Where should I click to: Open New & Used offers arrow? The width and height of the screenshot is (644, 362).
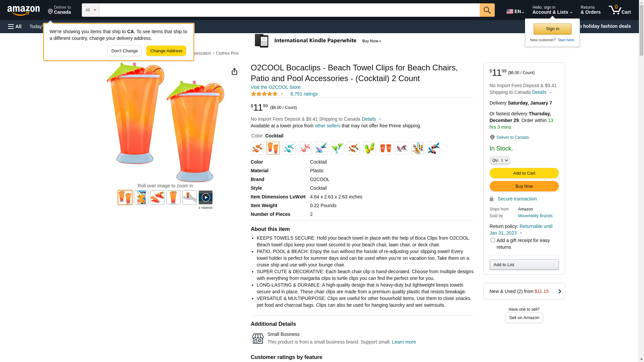[559, 292]
